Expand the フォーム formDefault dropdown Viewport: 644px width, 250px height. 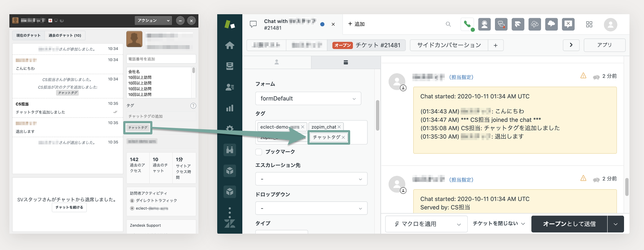[x=308, y=98]
